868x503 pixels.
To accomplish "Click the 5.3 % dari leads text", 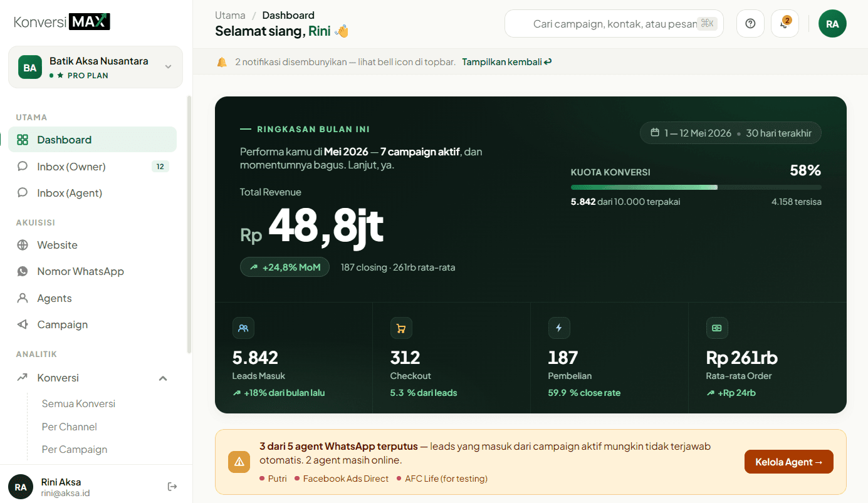I will [424, 393].
